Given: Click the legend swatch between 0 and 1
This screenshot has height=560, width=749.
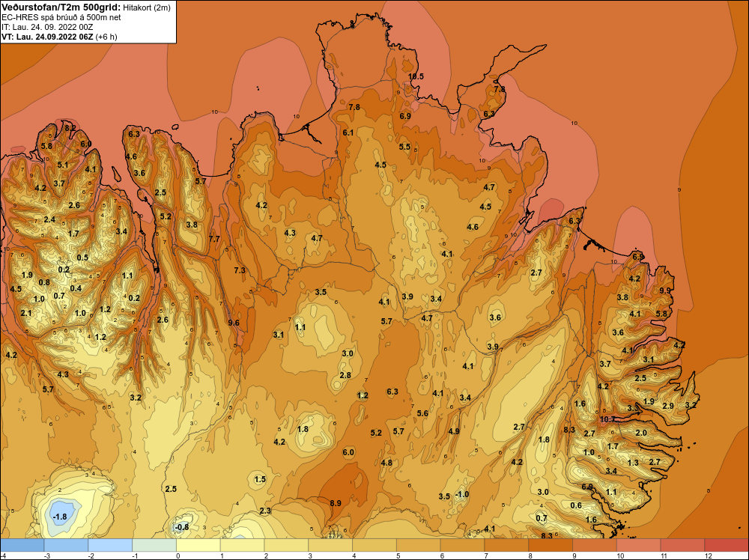Looking at the screenshot, I should tap(198, 545).
